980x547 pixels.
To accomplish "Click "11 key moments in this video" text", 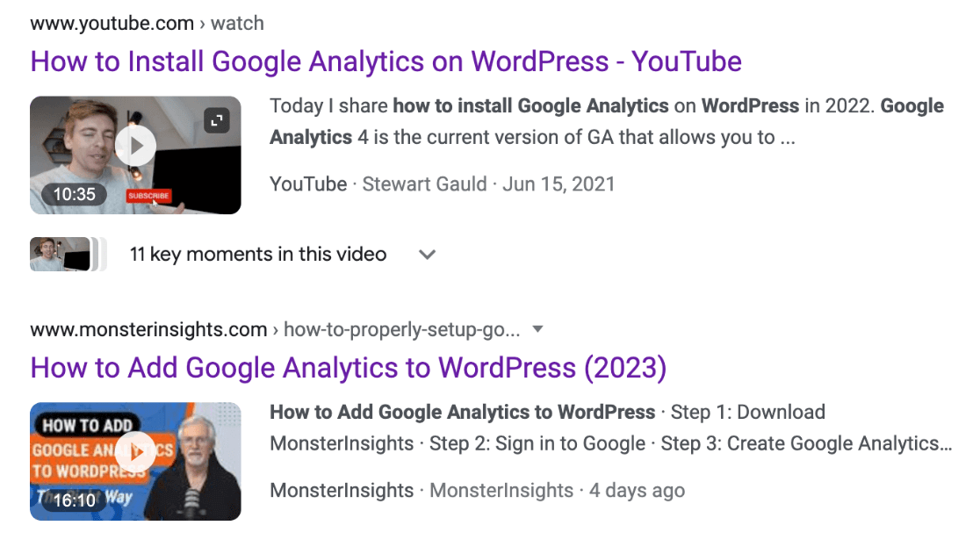I will (x=258, y=255).
